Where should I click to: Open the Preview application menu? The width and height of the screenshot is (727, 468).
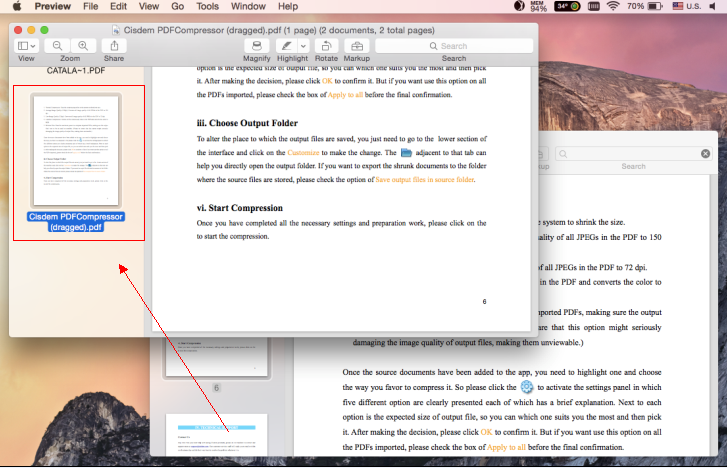tap(52, 6)
